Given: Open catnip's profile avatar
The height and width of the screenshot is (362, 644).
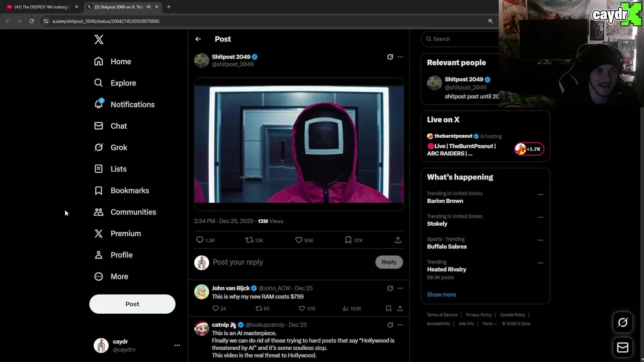Looking at the screenshot, I should click(202, 328).
